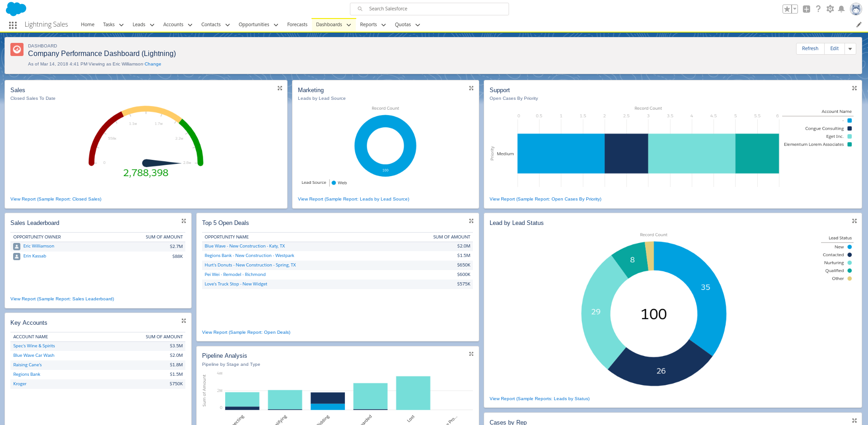Click the pencil icon to edit navigation
868x425 pixels.
[859, 25]
